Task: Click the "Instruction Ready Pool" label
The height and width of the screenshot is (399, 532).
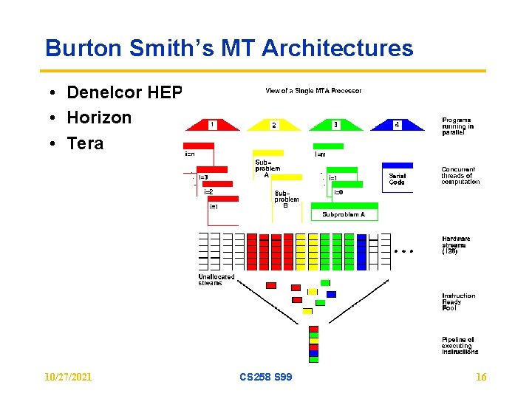Action: (458, 302)
